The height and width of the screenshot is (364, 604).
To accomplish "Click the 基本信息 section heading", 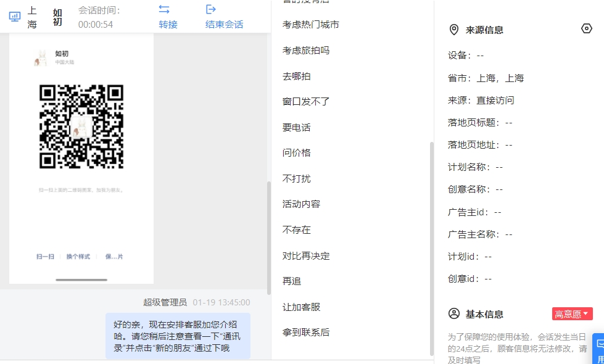I will (x=484, y=314).
